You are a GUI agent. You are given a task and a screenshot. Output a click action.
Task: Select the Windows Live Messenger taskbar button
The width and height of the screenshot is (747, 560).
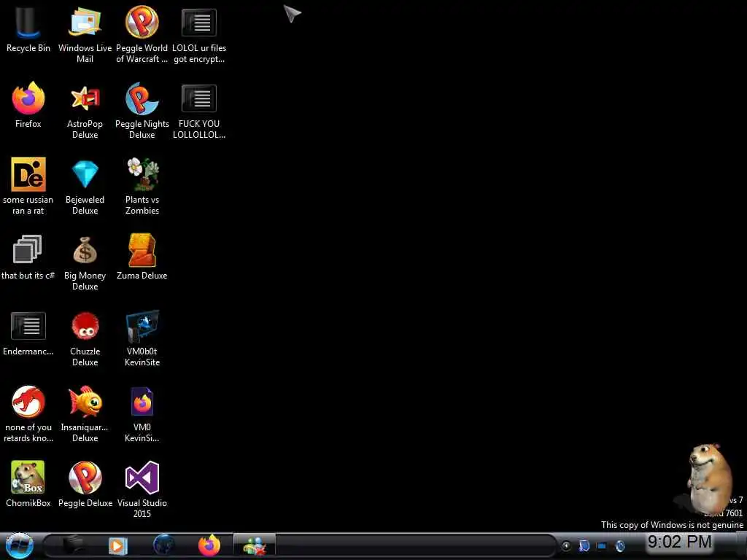254,545
